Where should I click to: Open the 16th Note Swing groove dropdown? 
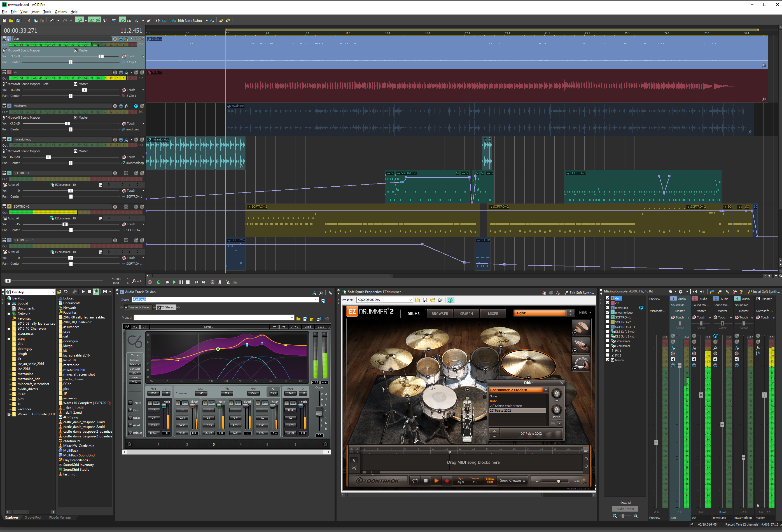[x=207, y=21]
